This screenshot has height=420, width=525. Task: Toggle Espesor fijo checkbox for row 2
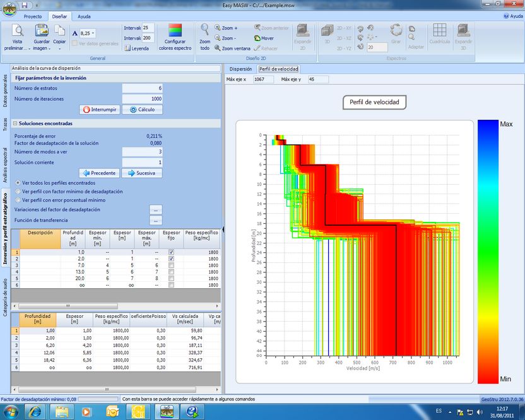[x=171, y=259]
